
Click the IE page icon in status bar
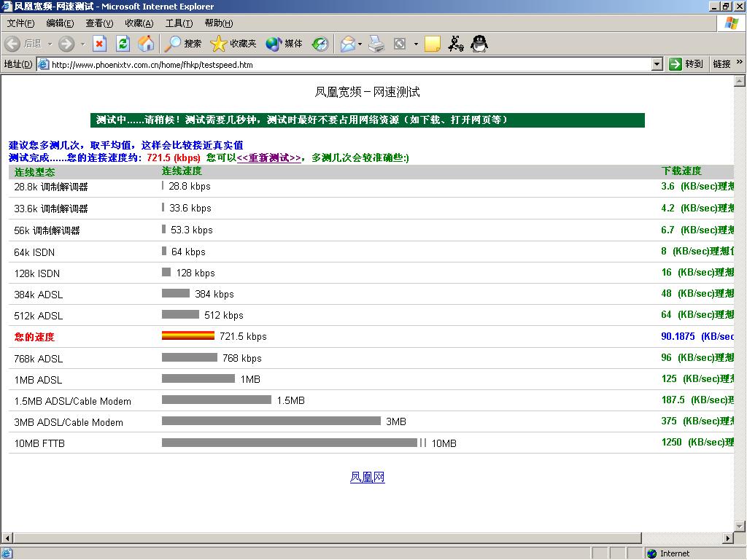(x=7, y=553)
